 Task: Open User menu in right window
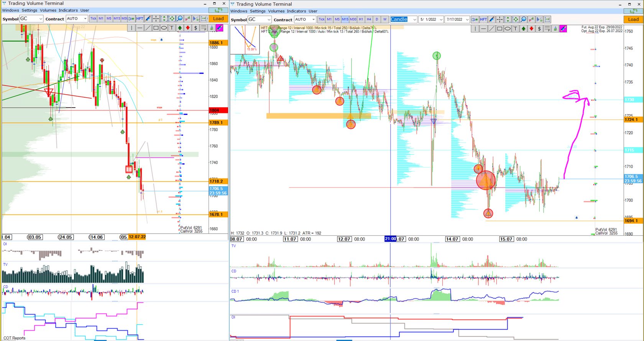[313, 11]
